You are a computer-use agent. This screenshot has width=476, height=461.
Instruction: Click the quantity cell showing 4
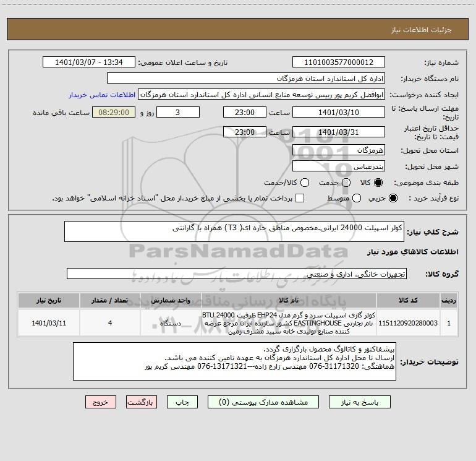coord(110,323)
